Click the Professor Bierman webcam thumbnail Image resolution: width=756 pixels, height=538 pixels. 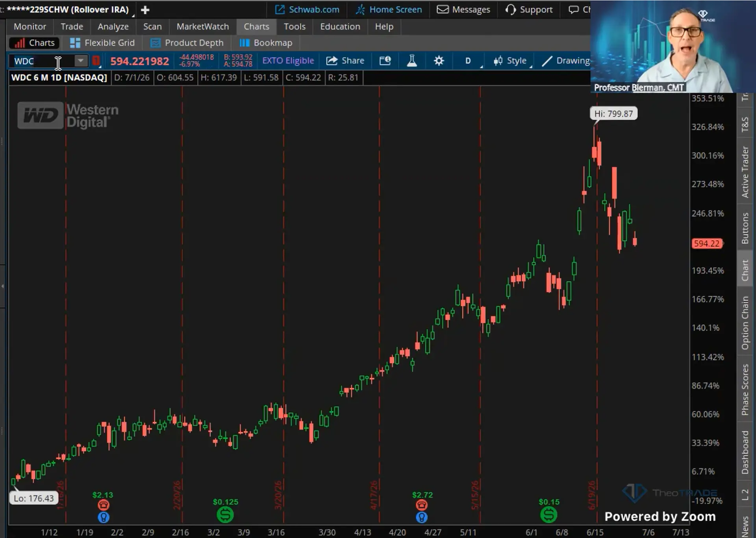tap(673, 46)
